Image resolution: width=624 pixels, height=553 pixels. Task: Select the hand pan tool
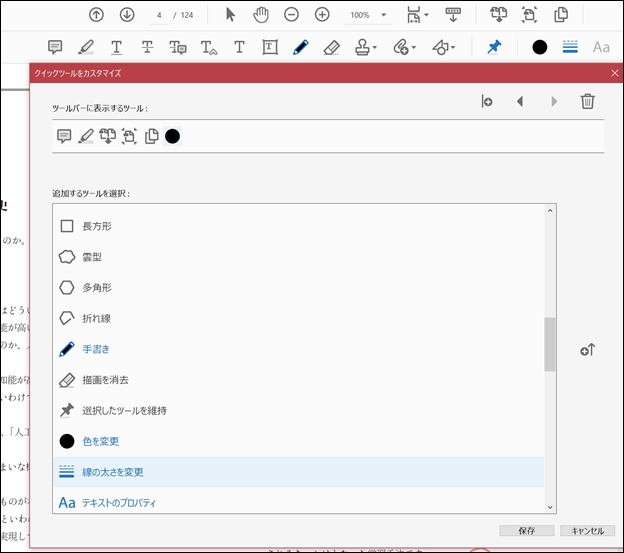pyautogui.click(x=261, y=15)
